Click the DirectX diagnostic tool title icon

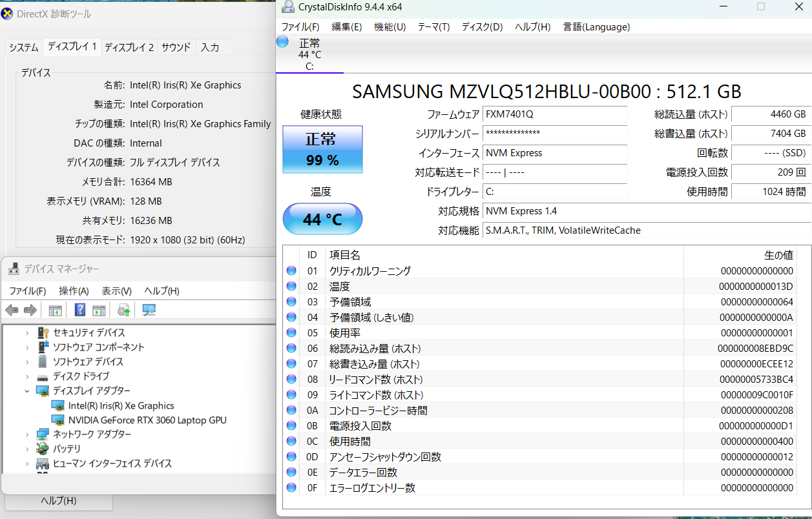pos(6,14)
